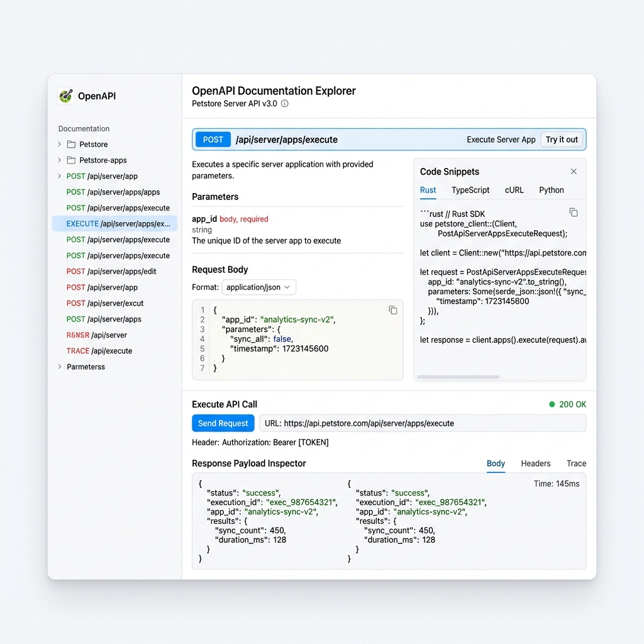Click the Code Snippets horizontal scrollbar

458,377
